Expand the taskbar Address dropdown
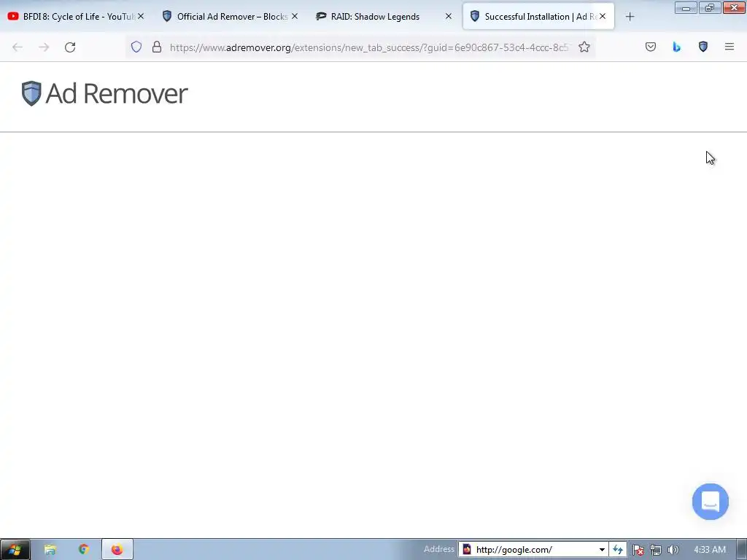 (x=602, y=550)
